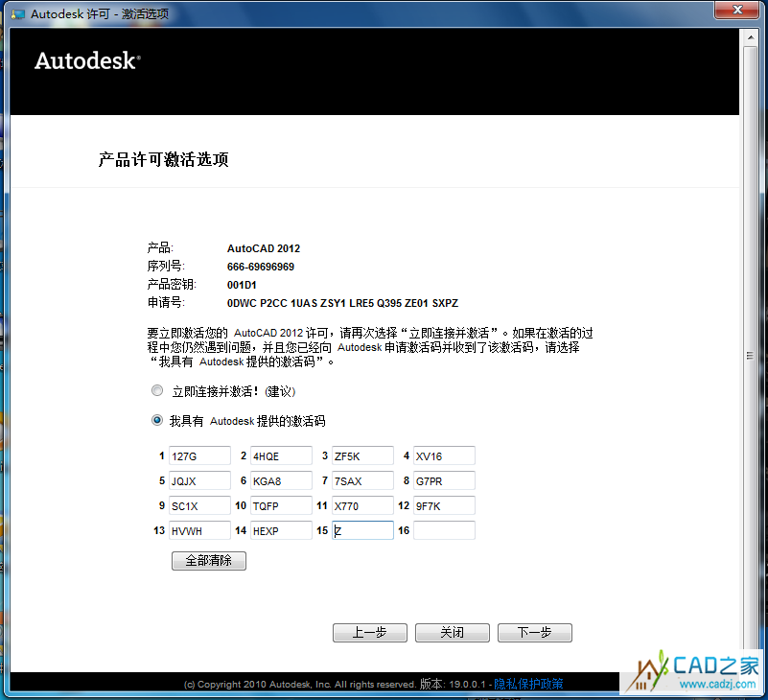
Task: Click activation code field 3 containing ZF5K
Action: coord(362,455)
